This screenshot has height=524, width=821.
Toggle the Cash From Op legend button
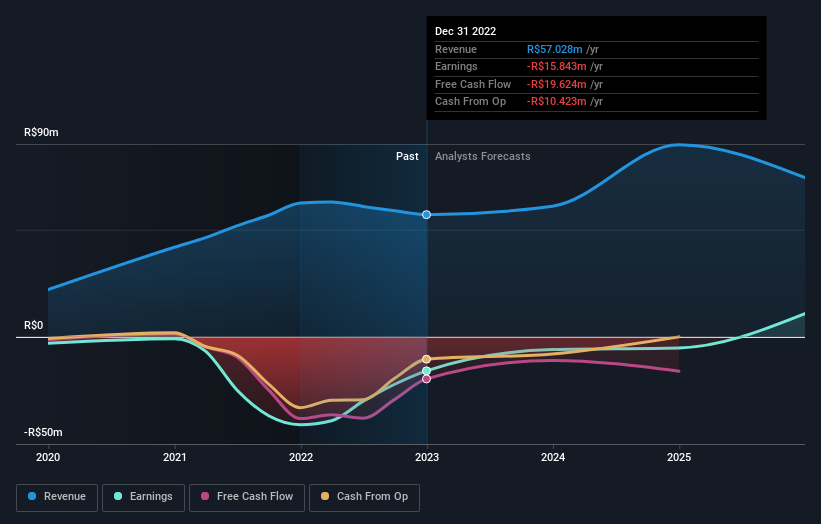click(364, 497)
